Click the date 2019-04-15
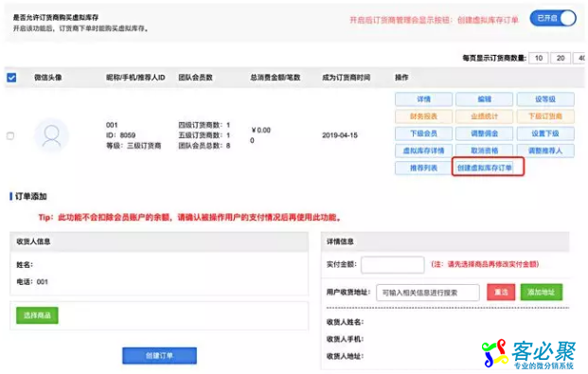Image resolution: width=588 pixels, height=374 pixels. [340, 135]
